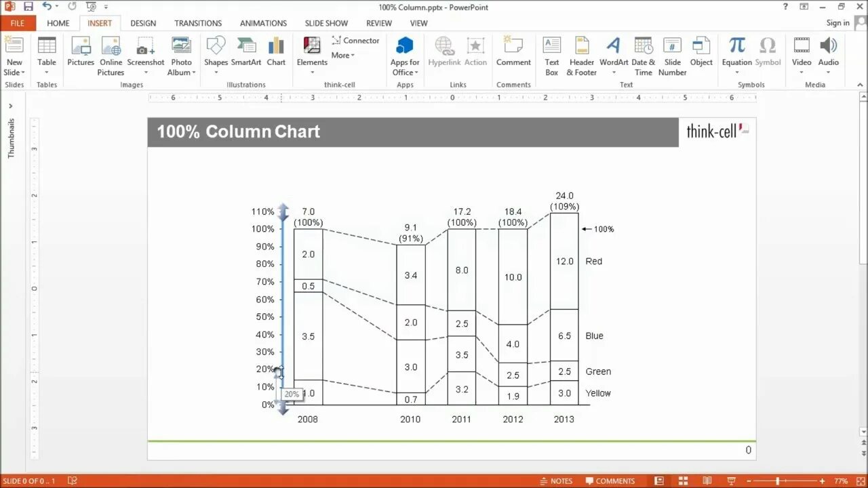Insert a Comment
The width and height of the screenshot is (868, 488).
click(x=513, y=52)
